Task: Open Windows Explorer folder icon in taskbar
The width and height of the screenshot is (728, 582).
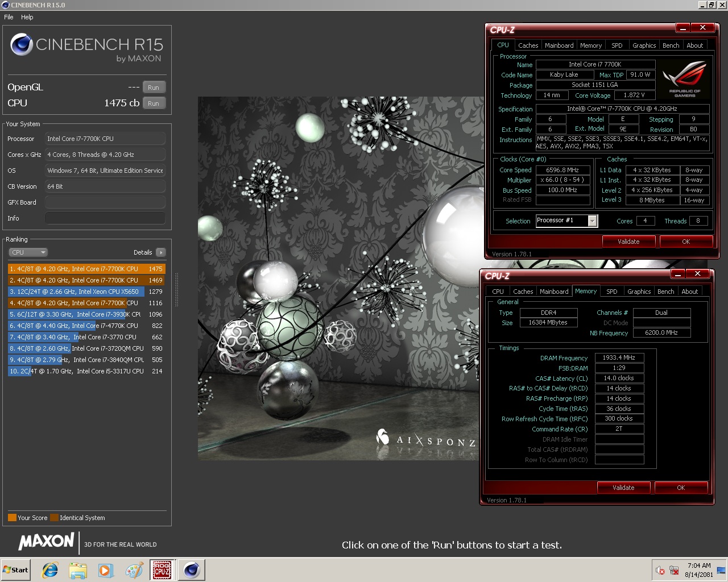Action: pos(78,570)
